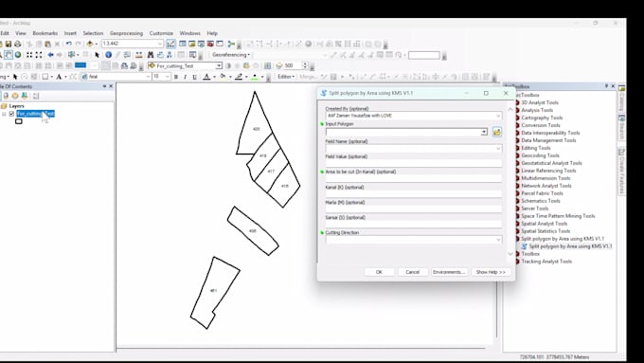The image size is (644, 363).
Task: Click the Print icon
Action: tap(17, 44)
